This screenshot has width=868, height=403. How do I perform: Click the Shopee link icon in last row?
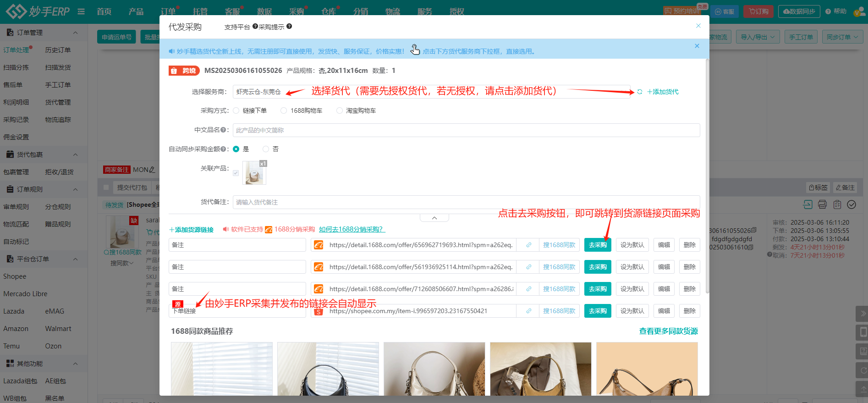pos(528,311)
